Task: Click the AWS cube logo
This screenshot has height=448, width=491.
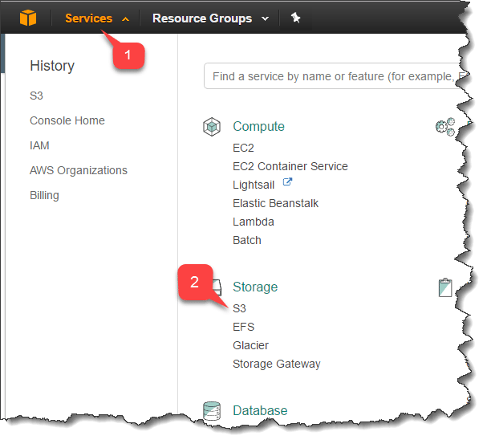Action: (28, 18)
